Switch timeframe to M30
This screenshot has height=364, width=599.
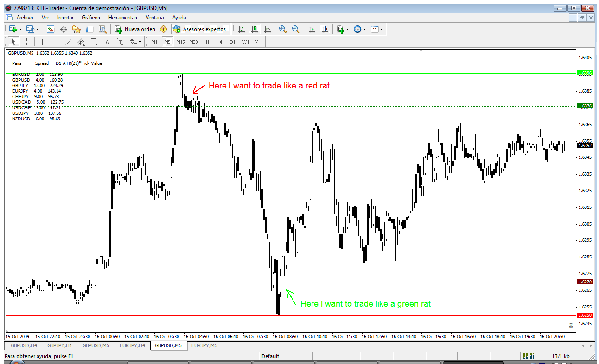click(193, 42)
